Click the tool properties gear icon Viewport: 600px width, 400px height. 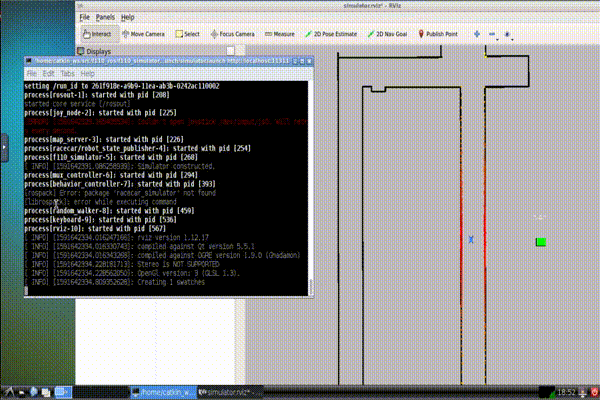click(x=507, y=34)
